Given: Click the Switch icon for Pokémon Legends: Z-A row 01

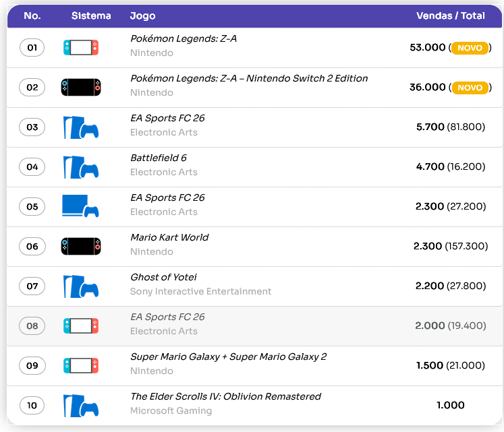Looking at the screenshot, I should click(x=81, y=48).
